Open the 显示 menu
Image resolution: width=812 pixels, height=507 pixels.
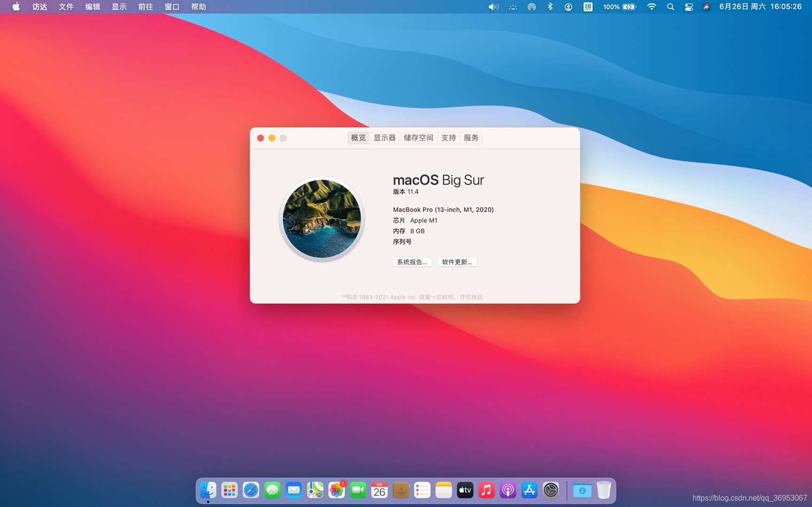[119, 7]
